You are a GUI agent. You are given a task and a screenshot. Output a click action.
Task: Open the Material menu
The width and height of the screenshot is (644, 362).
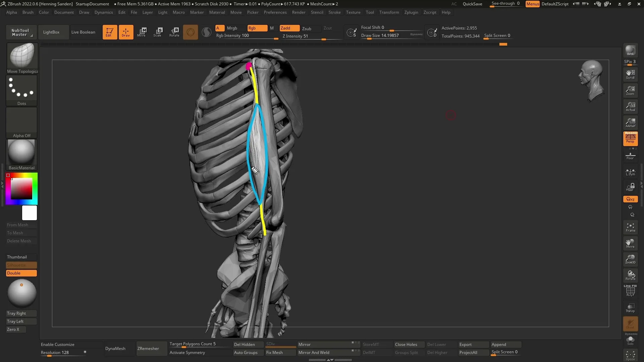217,12
